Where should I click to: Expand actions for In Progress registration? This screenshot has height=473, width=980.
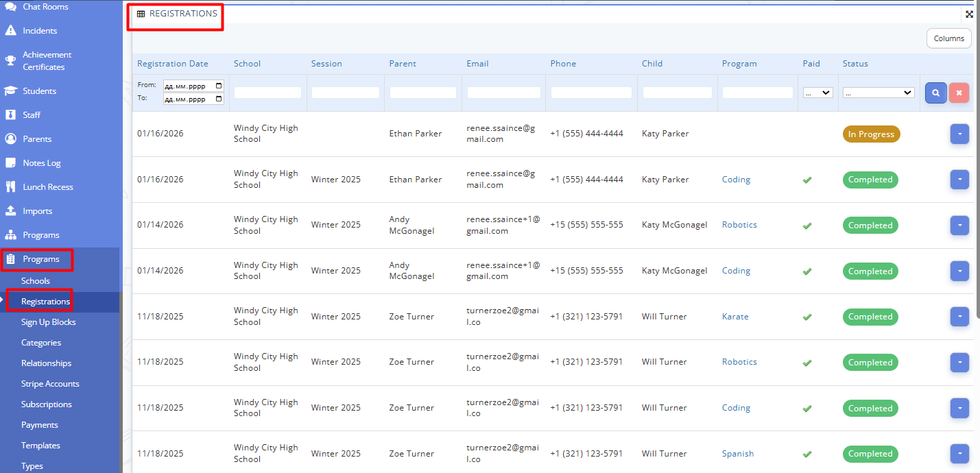tap(959, 134)
